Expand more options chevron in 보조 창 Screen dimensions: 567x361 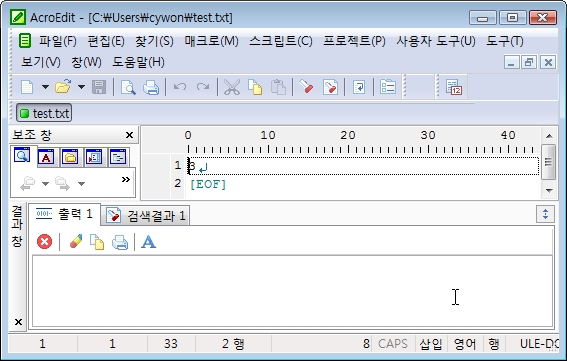125,180
